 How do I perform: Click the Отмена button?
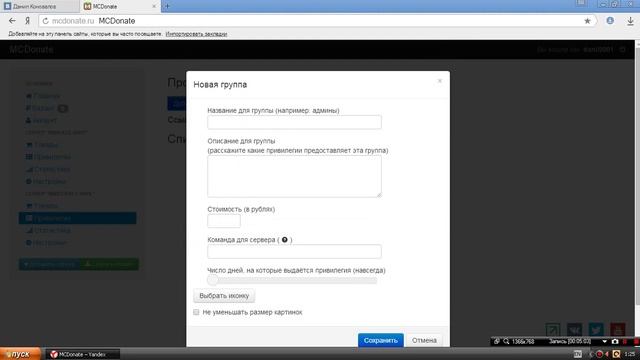click(x=424, y=340)
